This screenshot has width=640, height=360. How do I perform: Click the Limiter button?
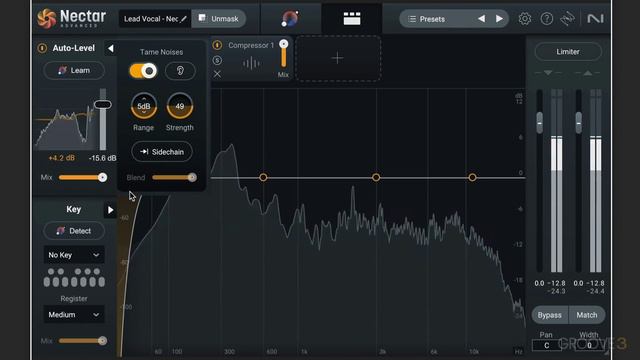pyautogui.click(x=568, y=52)
